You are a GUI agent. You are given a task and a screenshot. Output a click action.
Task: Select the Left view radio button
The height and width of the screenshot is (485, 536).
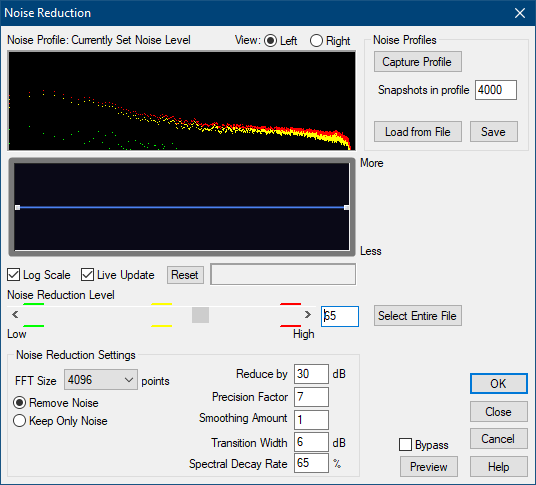click(270, 41)
